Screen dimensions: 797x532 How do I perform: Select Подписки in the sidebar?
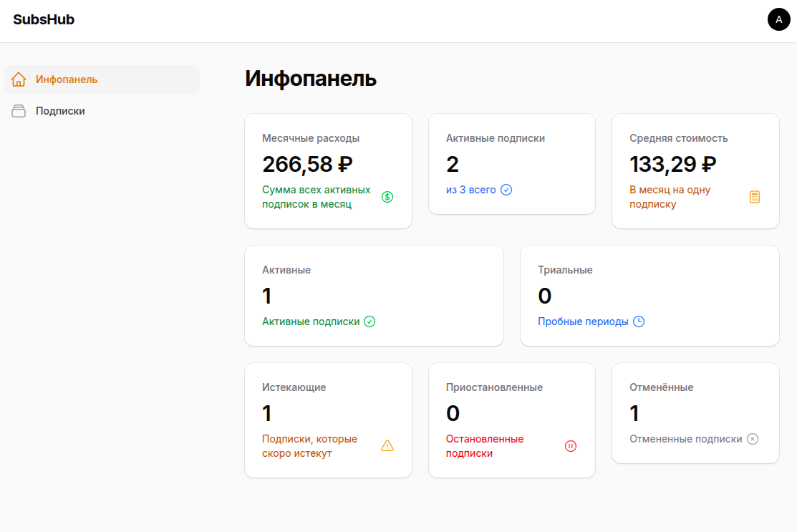(60, 111)
